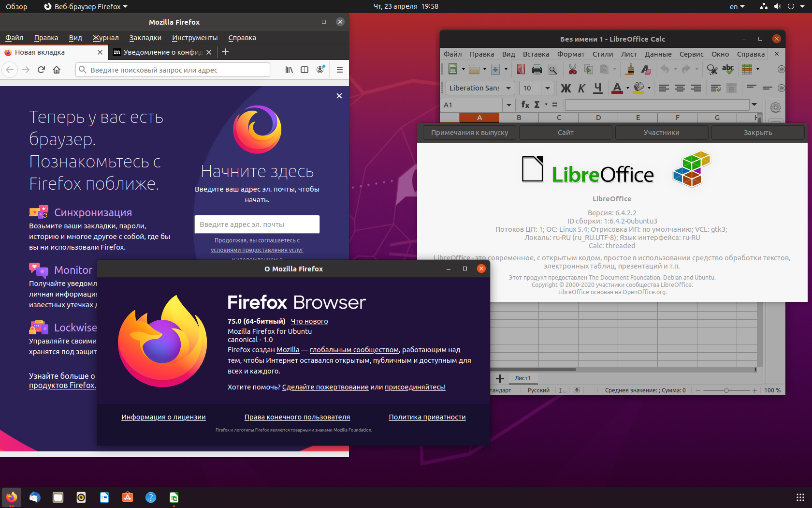
Task: Open Вставка menu in Calc
Action: point(536,54)
